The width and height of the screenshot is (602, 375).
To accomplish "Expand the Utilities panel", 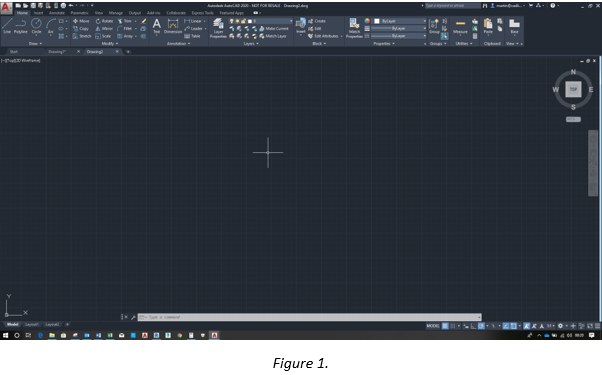I will (x=464, y=43).
